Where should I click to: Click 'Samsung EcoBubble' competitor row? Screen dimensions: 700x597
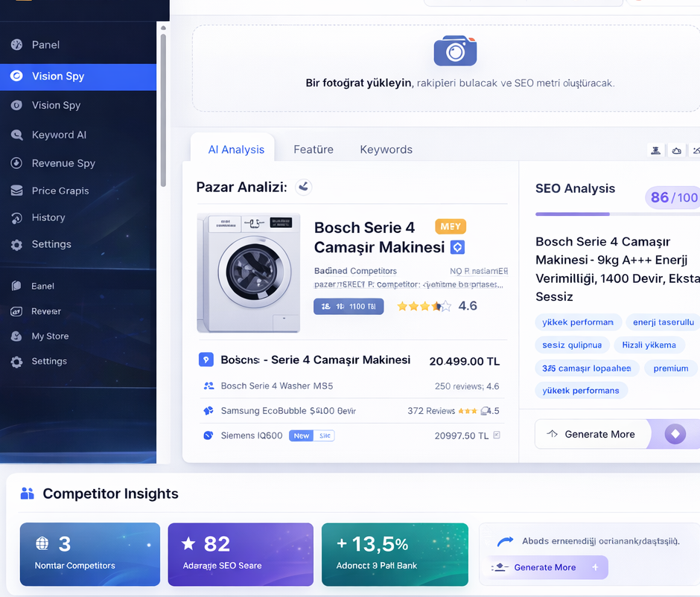click(x=352, y=411)
